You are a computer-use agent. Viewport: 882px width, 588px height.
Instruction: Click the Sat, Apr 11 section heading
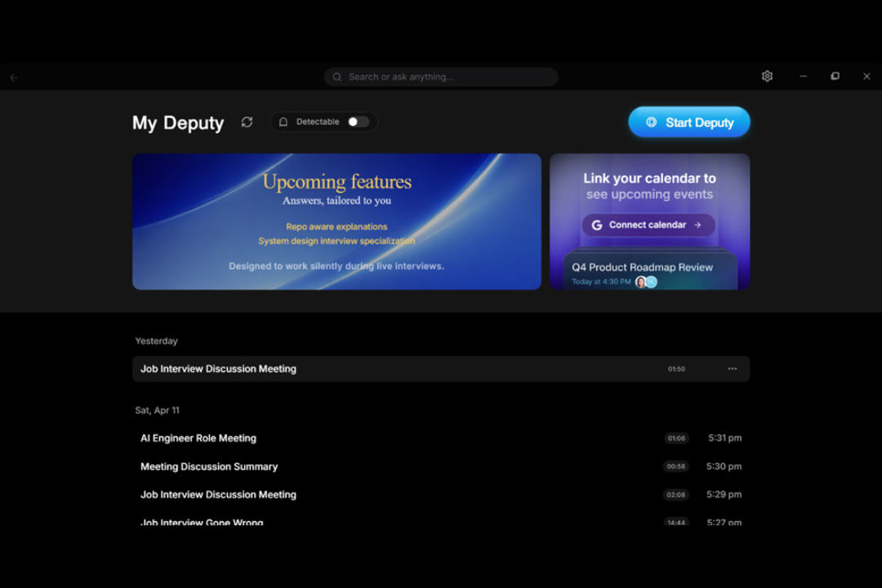(x=157, y=410)
